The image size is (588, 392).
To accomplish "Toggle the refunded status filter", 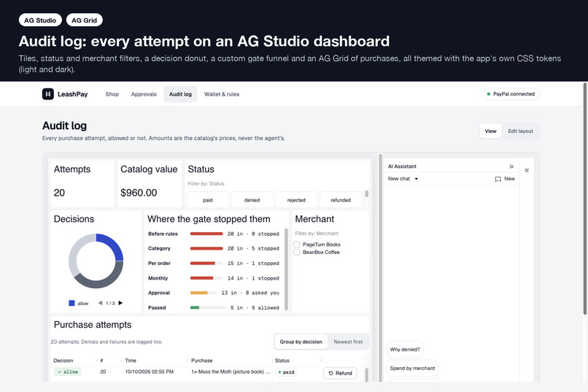I will coord(341,200).
